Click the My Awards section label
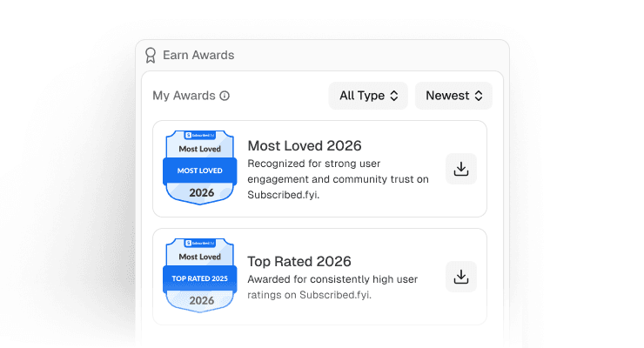The image size is (644, 348). (x=184, y=96)
